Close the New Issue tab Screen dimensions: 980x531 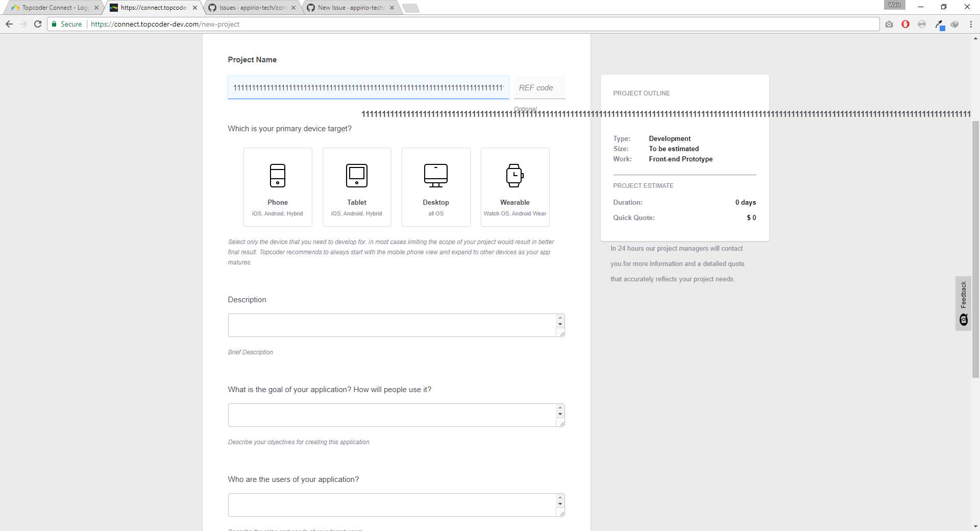[x=392, y=8]
